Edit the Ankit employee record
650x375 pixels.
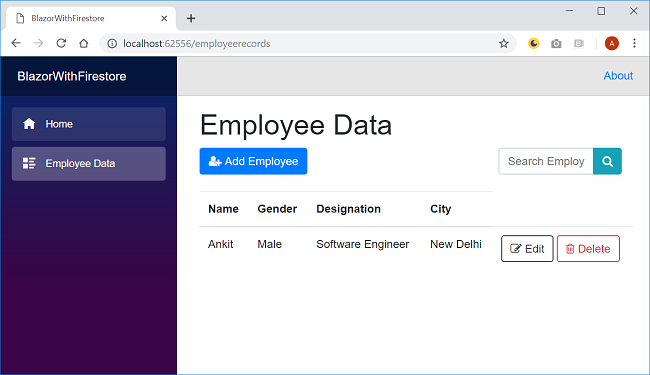527,249
